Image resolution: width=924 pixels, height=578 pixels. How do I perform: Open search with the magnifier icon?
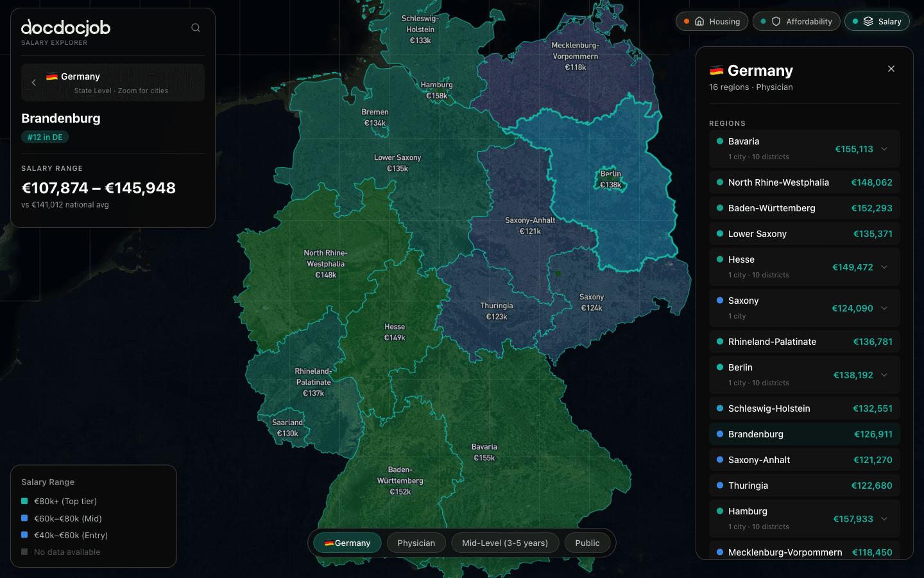(196, 28)
